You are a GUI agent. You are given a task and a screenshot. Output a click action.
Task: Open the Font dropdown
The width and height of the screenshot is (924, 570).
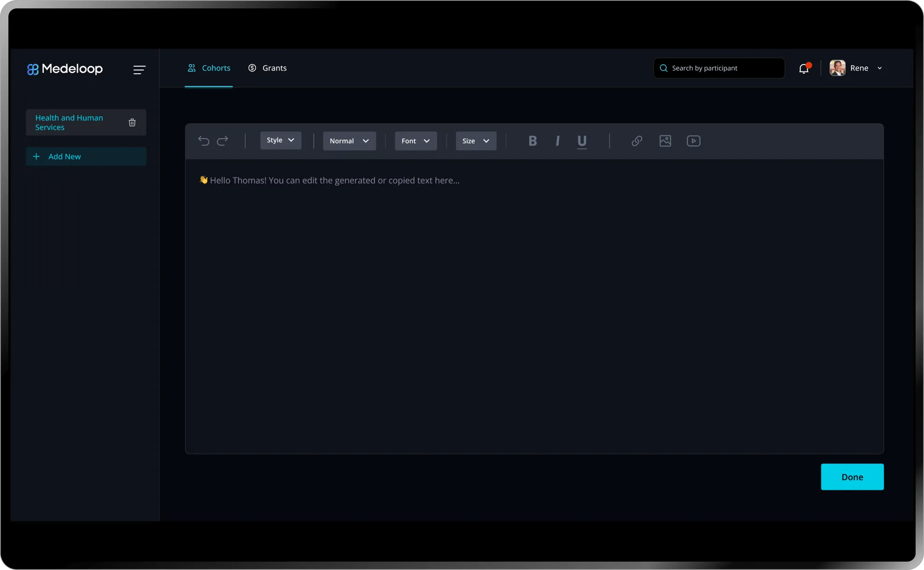415,141
